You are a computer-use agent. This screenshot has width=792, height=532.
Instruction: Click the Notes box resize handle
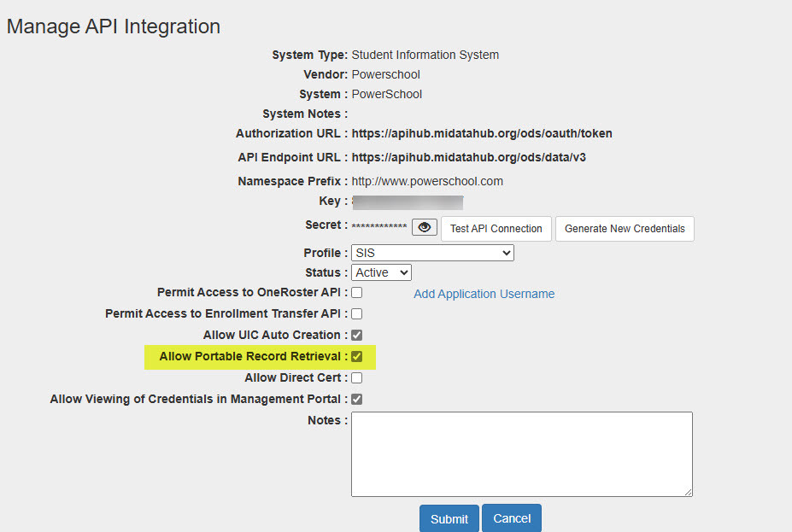click(688, 492)
